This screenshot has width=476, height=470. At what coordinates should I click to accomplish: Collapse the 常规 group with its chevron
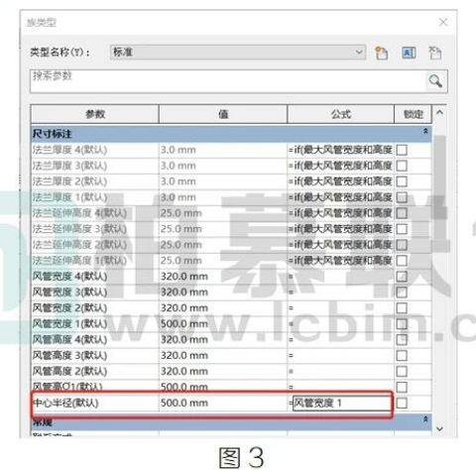coord(425,419)
